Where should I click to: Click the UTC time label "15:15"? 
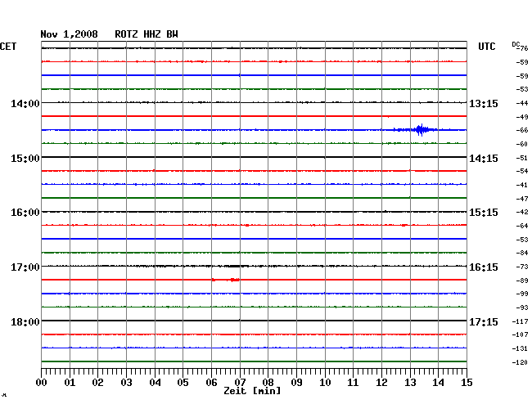click(484, 213)
